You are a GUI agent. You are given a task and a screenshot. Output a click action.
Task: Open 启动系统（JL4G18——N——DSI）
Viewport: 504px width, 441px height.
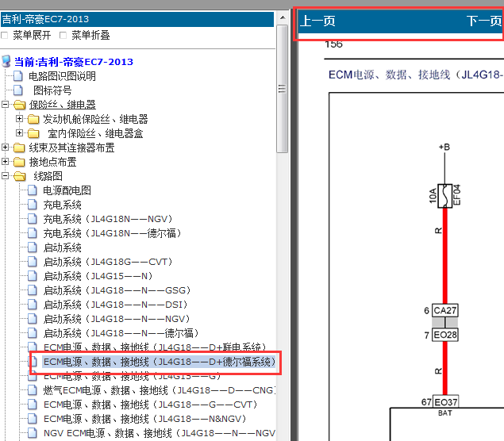[115, 305]
